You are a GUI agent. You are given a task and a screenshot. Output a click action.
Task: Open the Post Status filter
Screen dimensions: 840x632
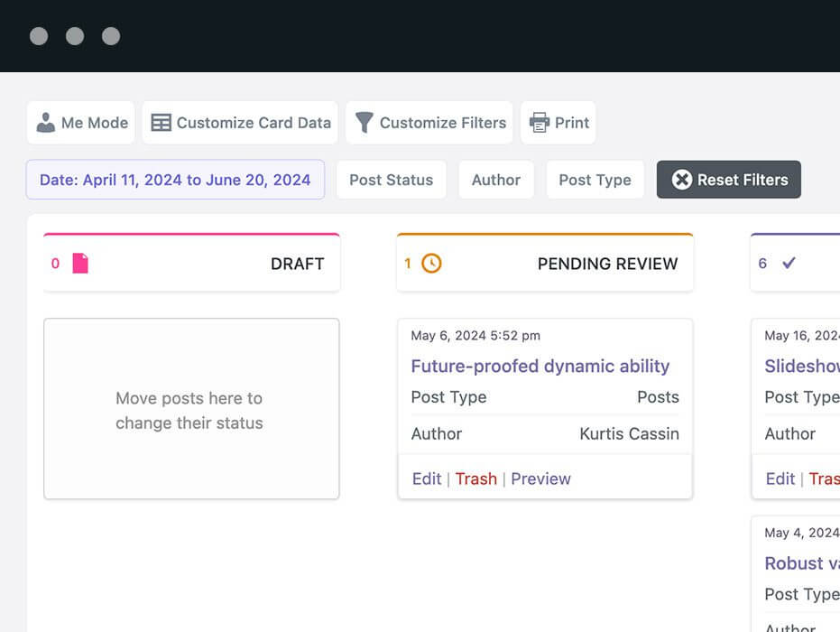click(x=391, y=180)
